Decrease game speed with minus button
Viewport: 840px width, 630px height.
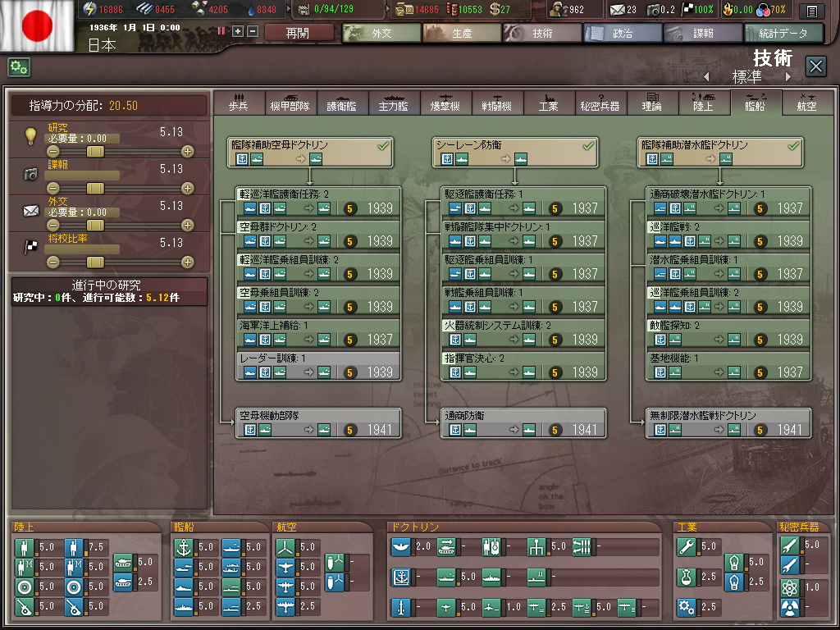click(x=253, y=32)
